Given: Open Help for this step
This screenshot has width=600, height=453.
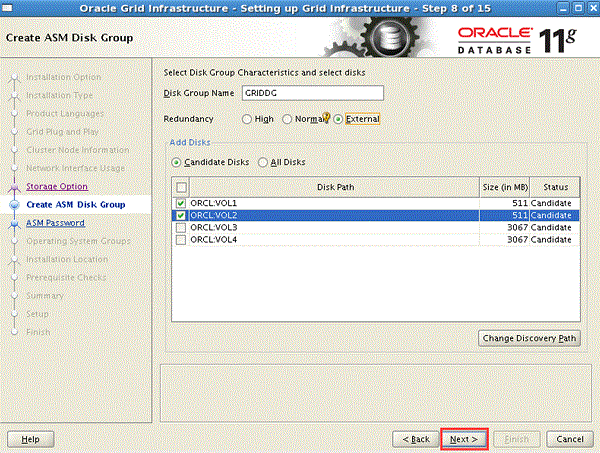Looking at the screenshot, I should click(x=31, y=439).
